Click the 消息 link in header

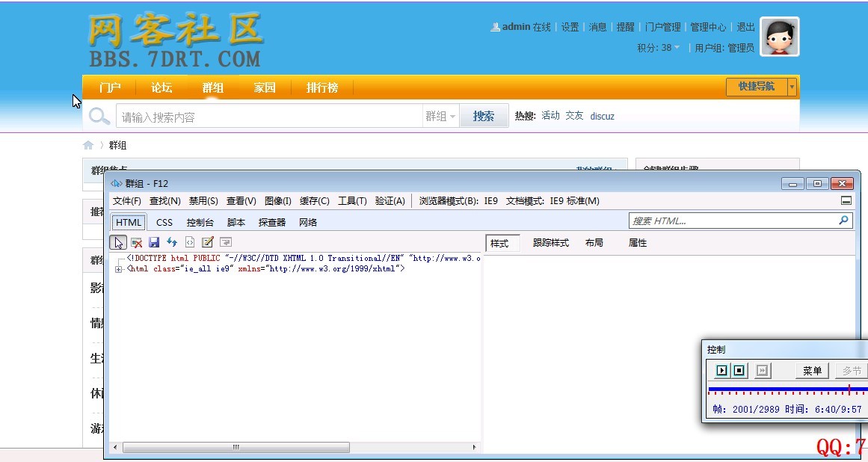[597, 27]
